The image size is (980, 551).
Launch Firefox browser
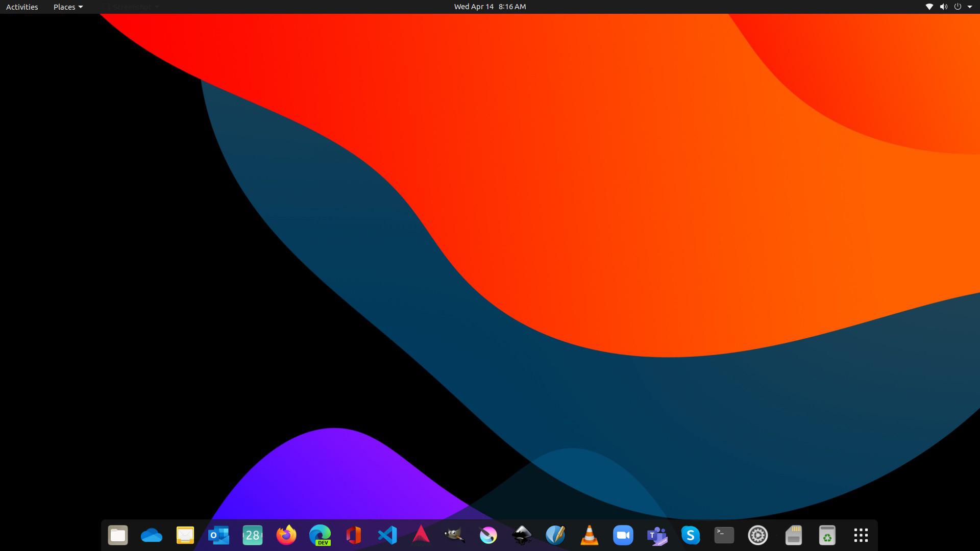coord(286,535)
